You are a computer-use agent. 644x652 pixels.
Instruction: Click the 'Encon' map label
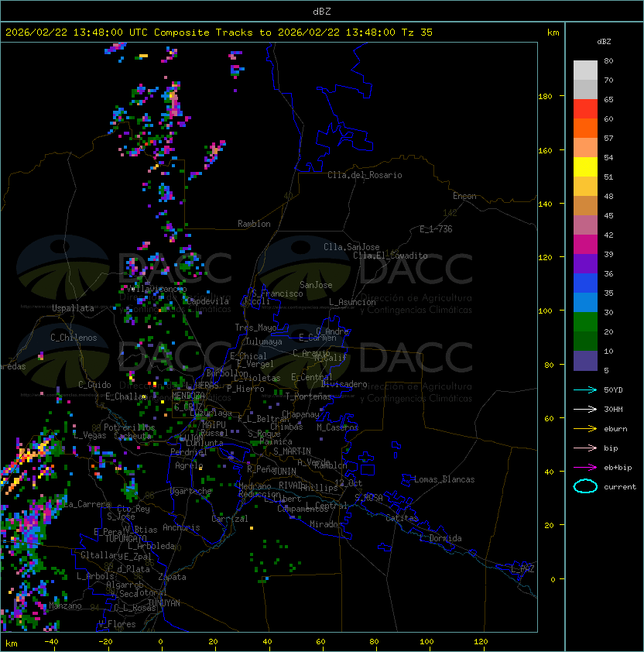click(464, 196)
